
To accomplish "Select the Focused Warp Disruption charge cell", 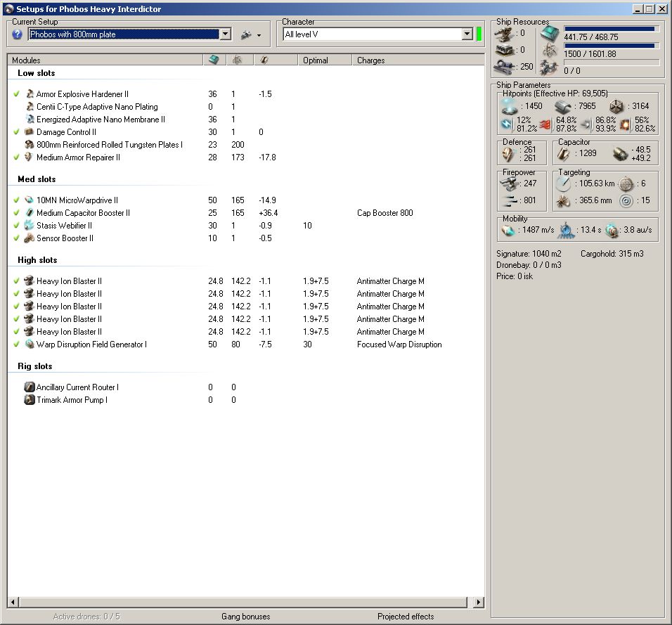I will 399,344.
